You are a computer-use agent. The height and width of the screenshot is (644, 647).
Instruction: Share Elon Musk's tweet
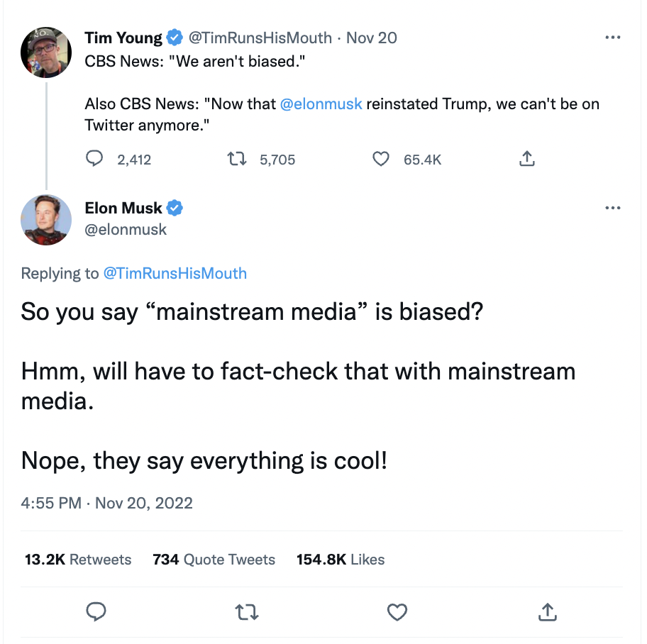(547, 611)
